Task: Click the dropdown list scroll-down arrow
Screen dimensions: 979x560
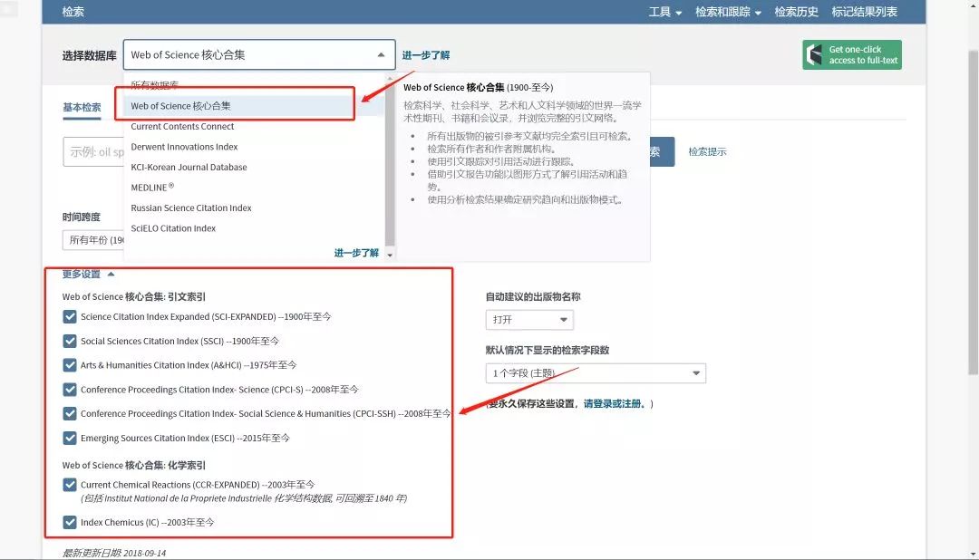Action: [x=390, y=256]
